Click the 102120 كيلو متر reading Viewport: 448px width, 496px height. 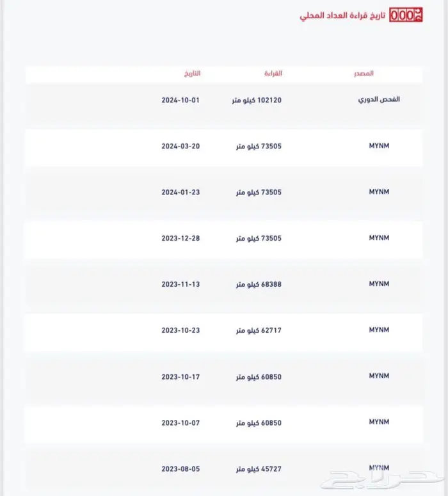click(256, 100)
